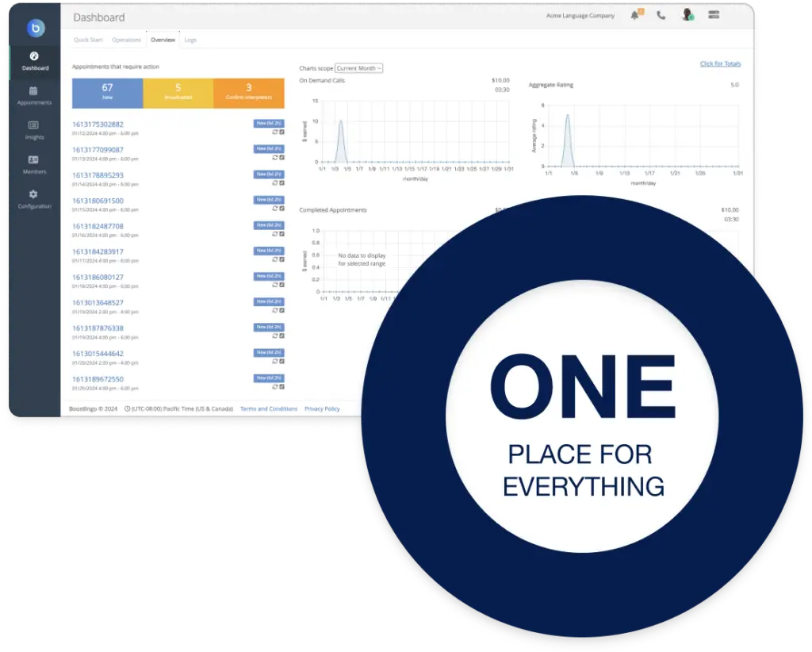The height and width of the screenshot is (652, 812).
Task: Select the Overview tab
Action: point(163,40)
